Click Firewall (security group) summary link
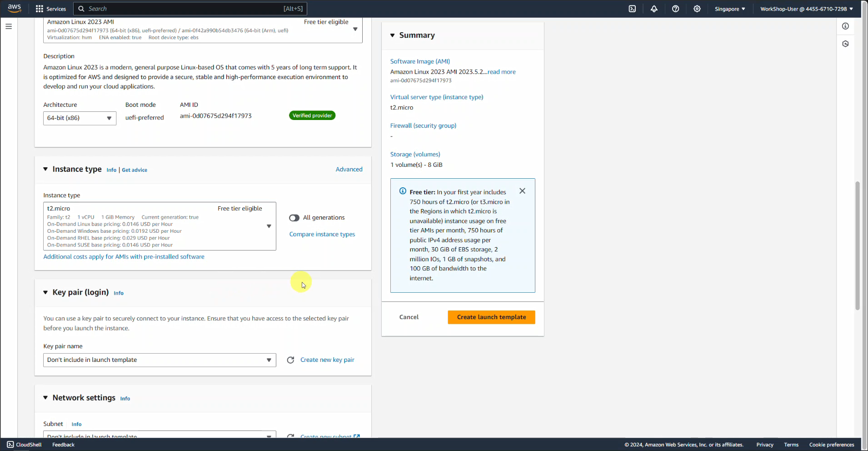The image size is (868, 451). tap(423, 126)
